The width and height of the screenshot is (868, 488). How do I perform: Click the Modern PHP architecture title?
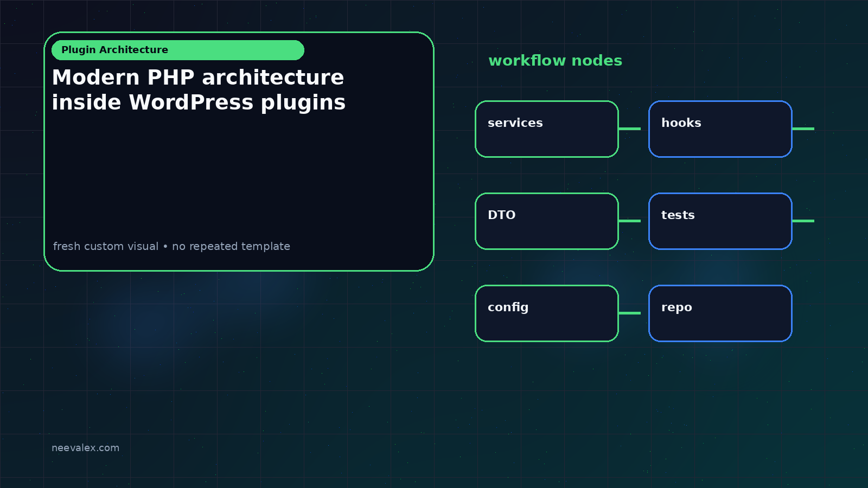(199, 90)
